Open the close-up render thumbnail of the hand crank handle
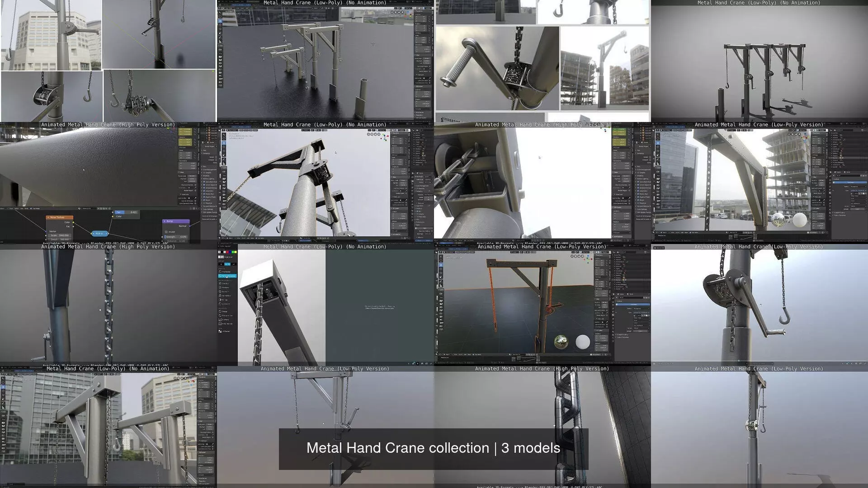The width and height of the screenshot is (868, 488). (x=497, y=68)
